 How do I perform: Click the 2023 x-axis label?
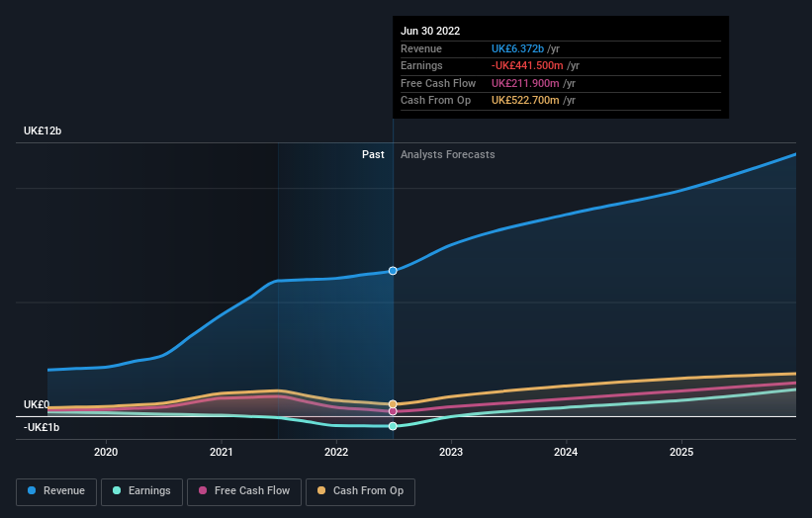[x=451, y=453]
